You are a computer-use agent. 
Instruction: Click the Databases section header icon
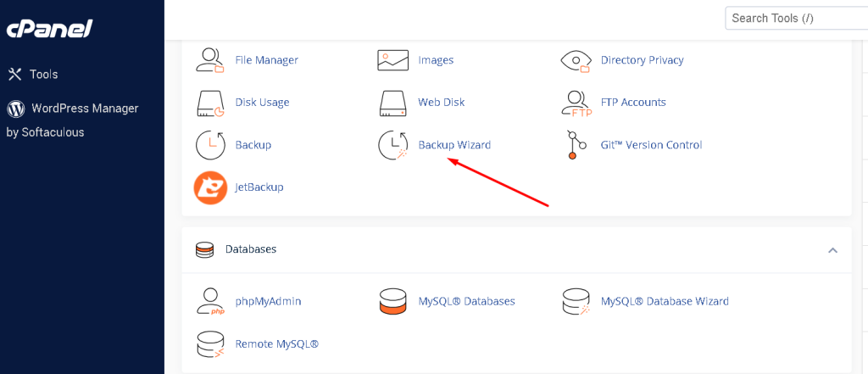(x=204, y=250)
